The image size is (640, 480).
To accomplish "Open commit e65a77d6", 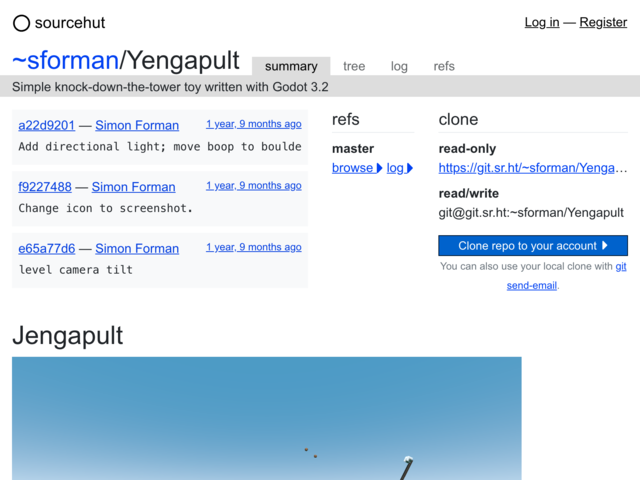I will (x=46, y=249).
